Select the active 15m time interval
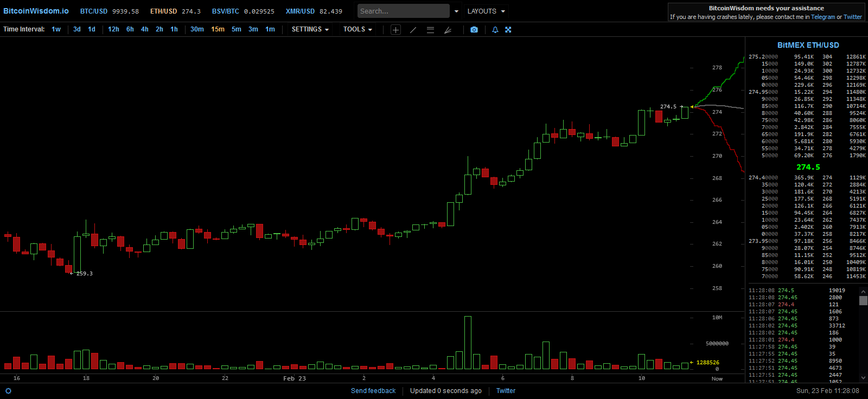868x399 pixels. pyautogui.click(x=218, y=29)
